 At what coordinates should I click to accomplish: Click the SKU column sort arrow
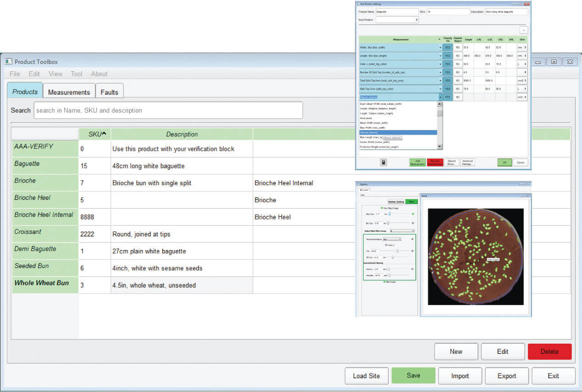pos(104,133)
